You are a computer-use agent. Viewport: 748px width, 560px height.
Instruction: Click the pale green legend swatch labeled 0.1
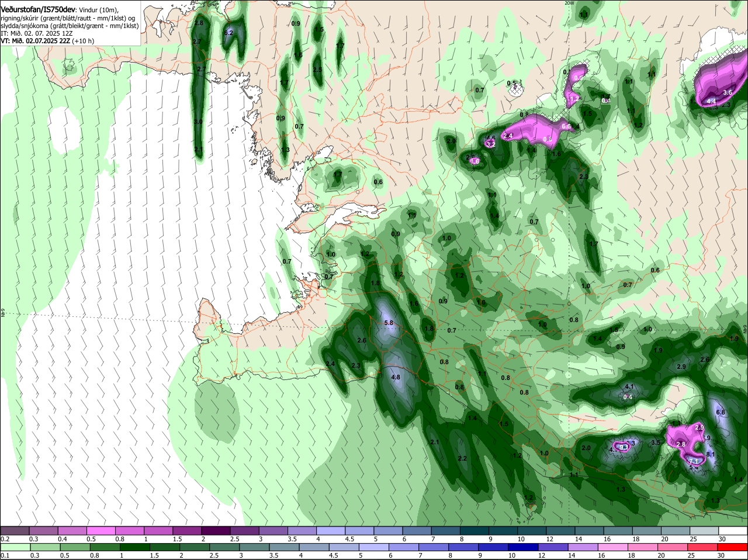point(15,547)
